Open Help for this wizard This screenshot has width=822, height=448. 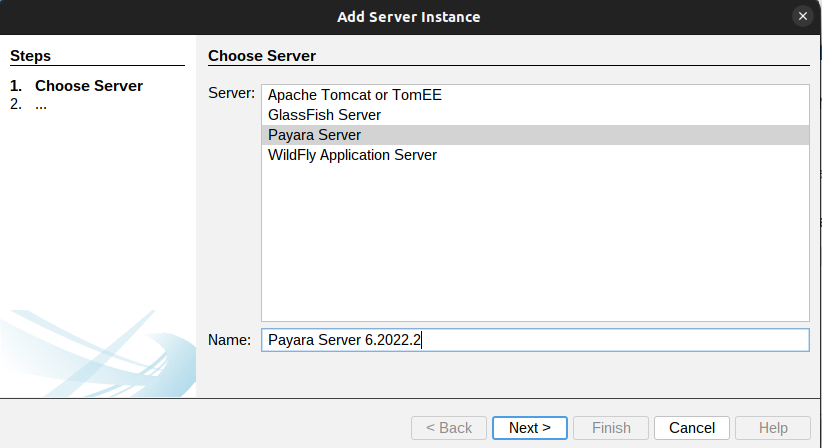tap(772, 428)
